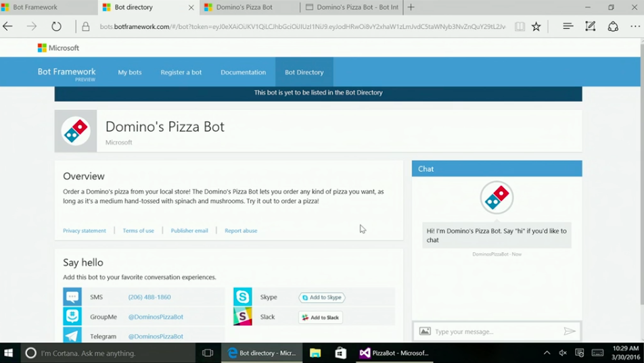Go back using the browser back arrow

[8, 26]
